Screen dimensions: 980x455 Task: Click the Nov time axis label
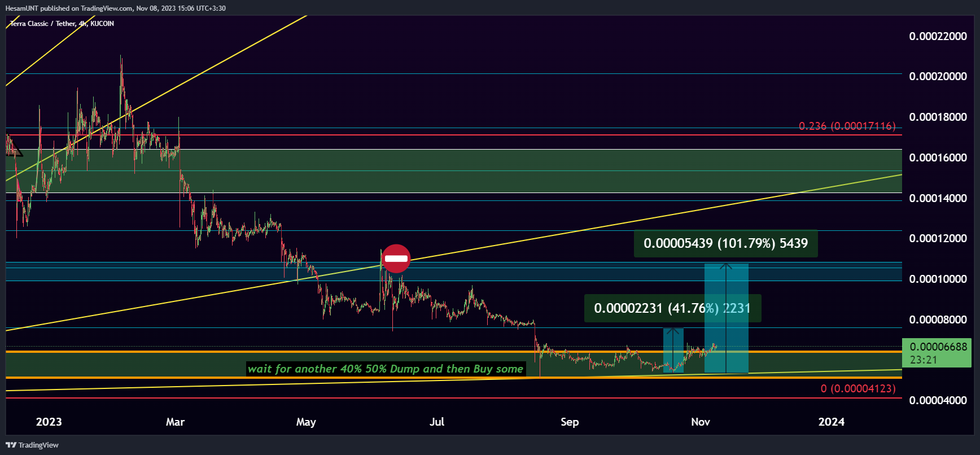701,422
